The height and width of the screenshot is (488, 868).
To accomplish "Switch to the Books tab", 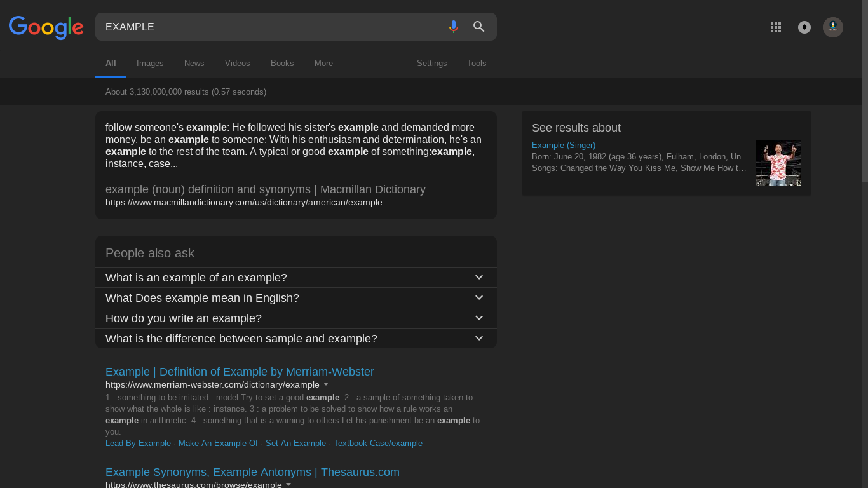I will [282, 64].
